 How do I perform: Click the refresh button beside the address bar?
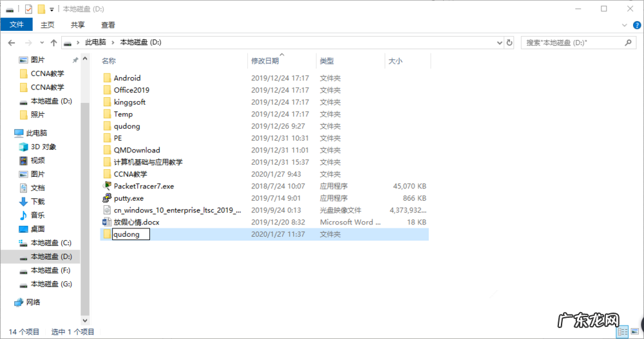509,42
